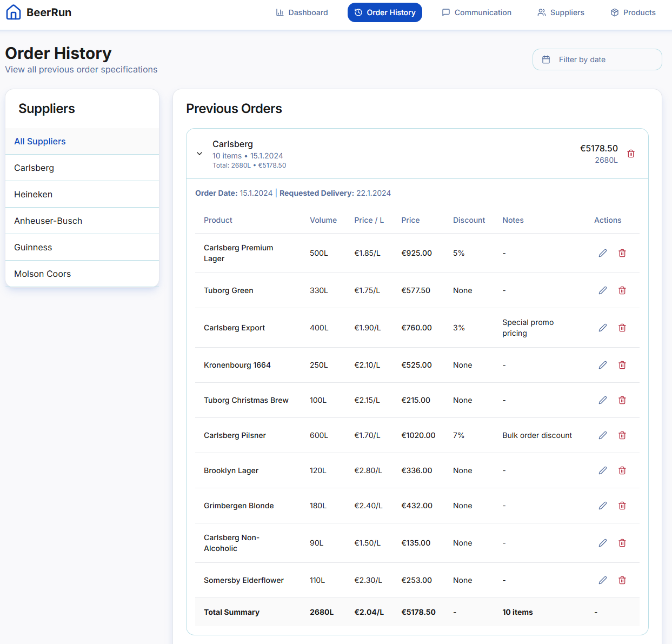Switch to the Communication tab

pos(476,12)
